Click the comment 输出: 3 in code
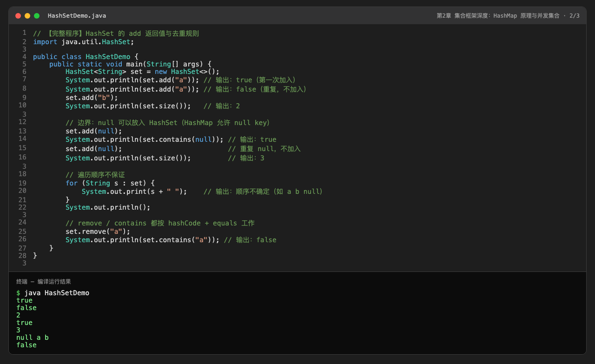This screenshot has height=364, width=595. (x=246, y=158)
